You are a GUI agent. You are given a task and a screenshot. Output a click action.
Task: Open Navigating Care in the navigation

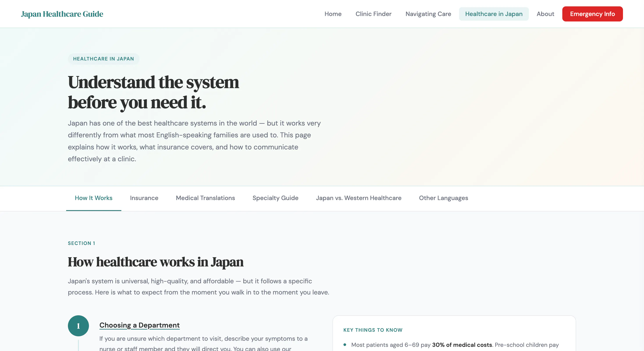[428, 14]
